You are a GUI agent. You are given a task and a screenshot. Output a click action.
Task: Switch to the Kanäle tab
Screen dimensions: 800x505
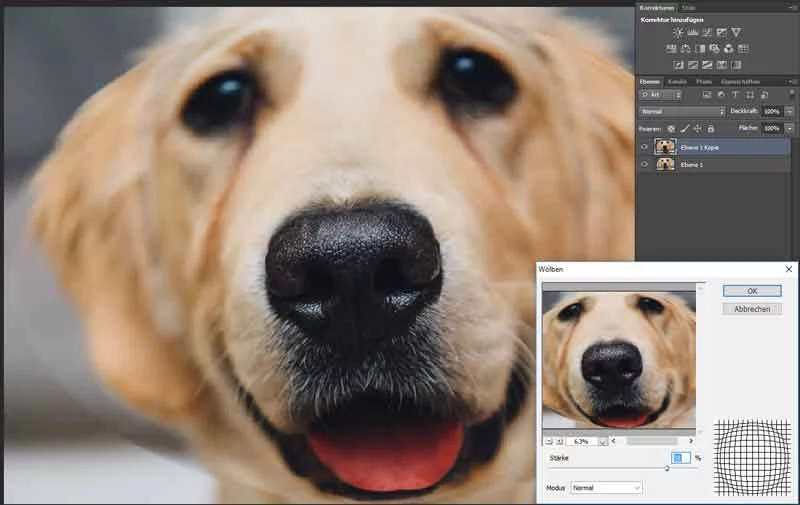[x=677, y=81]
